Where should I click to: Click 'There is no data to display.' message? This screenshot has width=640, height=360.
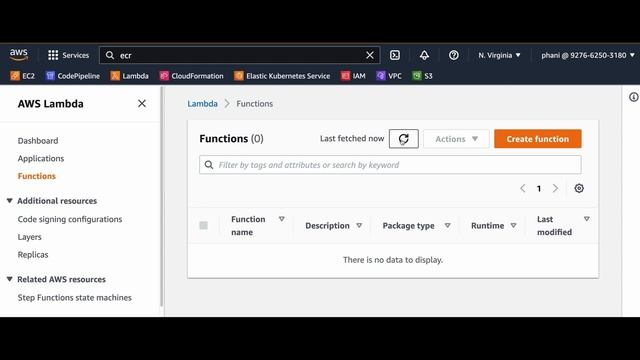393,260
